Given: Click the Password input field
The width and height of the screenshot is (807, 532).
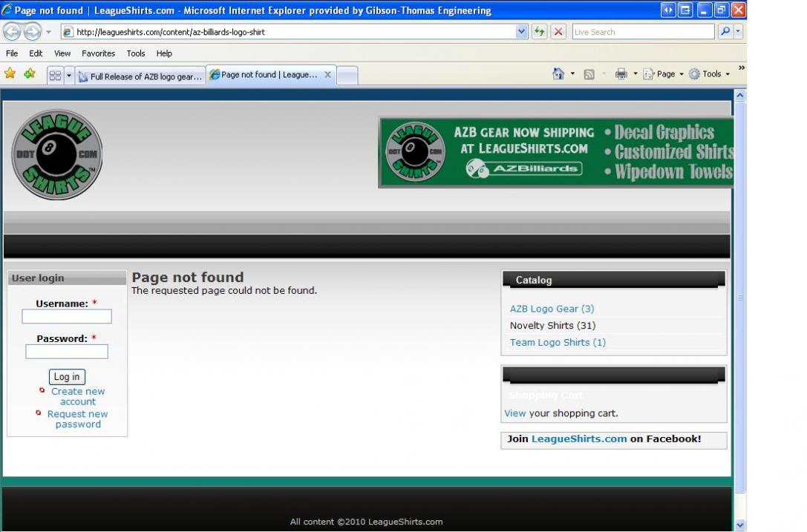Looking at the screenshot, I should (x=67, y=352).
